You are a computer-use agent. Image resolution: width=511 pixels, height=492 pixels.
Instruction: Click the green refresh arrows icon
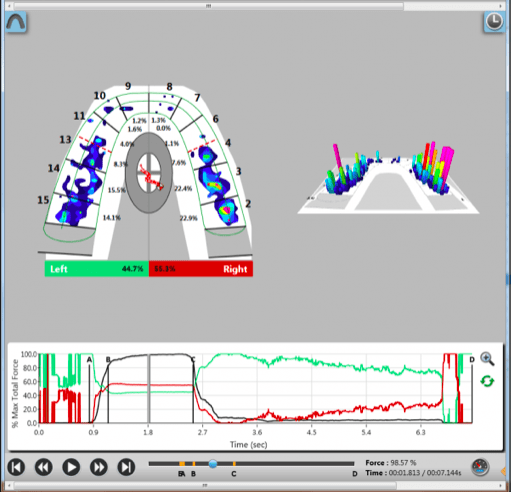coord(487,381)
